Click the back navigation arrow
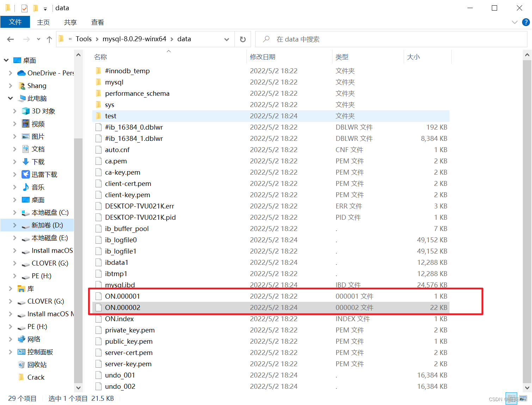The image size is (532, 405). tap(10, 39)
